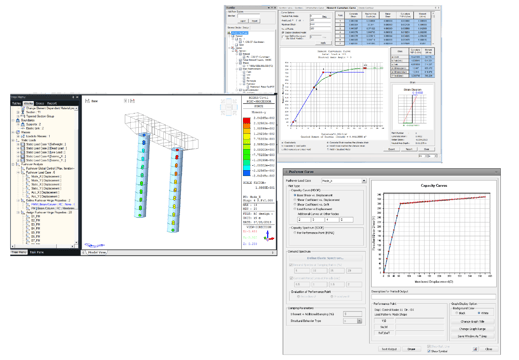519x360 pixels.
Task: Collapse the Pushover Analysis tree node
Action: pyautogui.click(x=14, y=164)
